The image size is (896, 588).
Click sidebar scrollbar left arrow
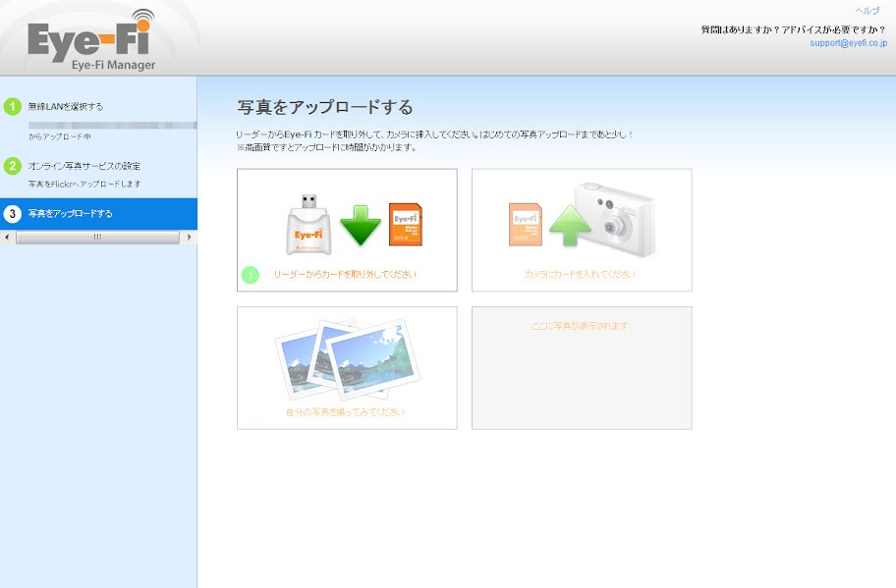point(7,238)
